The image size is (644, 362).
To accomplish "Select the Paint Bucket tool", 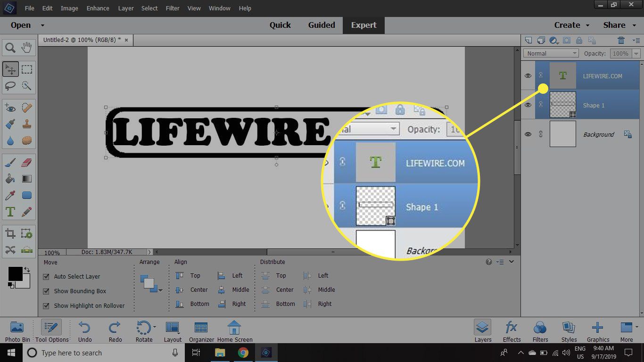I will coord(10,179).
